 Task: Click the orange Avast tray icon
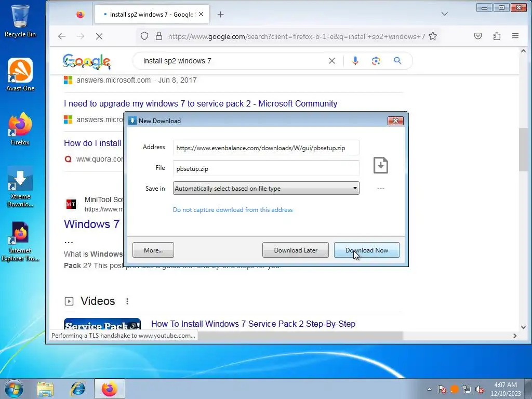point(455,389)
